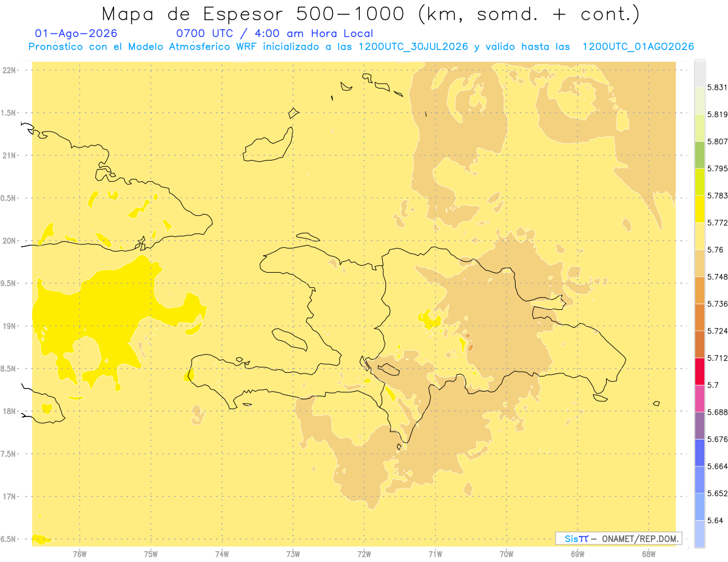Click the '5.76' color scale value
The height and width of the screenshot is (562, 728).
[x=715, y=250]
